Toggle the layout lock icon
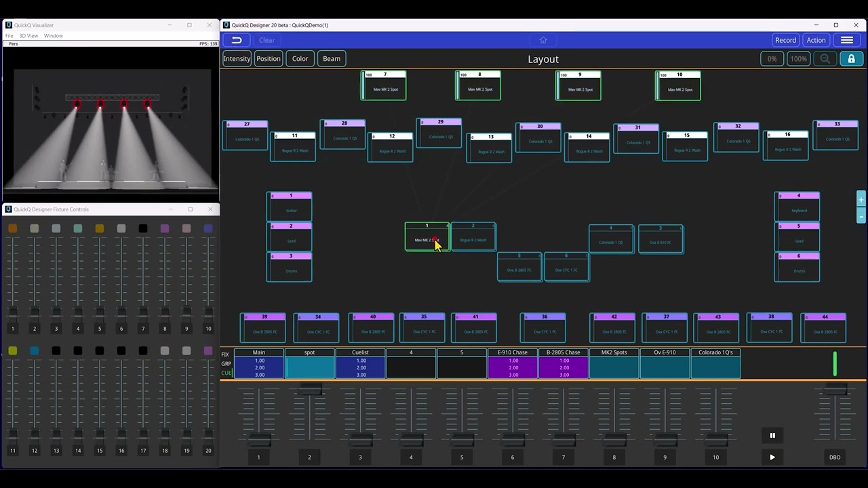Viewport: 868px width, 488px height. (852, 59)
